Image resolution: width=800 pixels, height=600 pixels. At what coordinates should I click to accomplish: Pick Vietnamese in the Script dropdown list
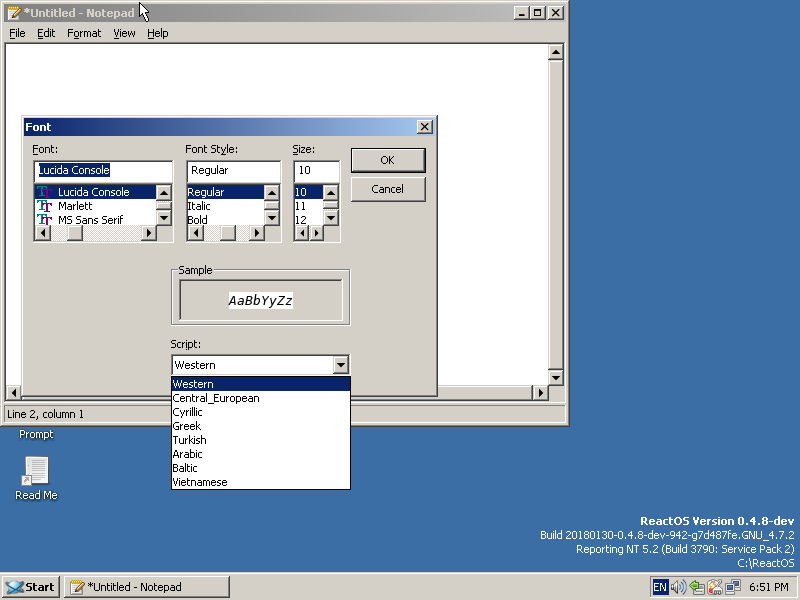200,482
